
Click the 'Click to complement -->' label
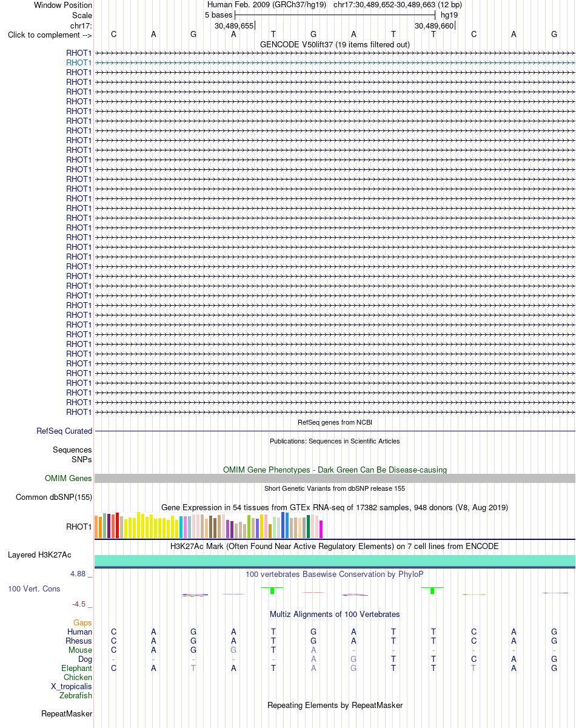pyautogui.click(x=50, y=35)
